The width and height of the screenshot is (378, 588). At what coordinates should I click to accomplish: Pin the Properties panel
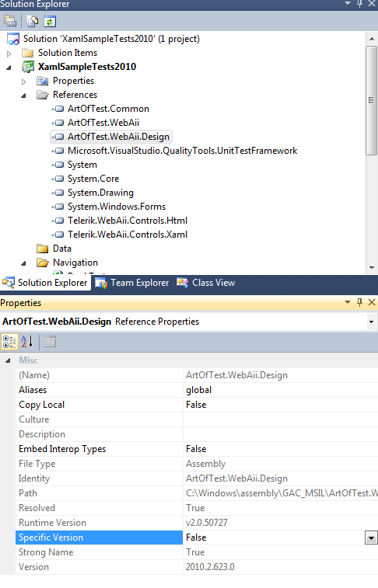pyautogui.click(x=359, y=302)
